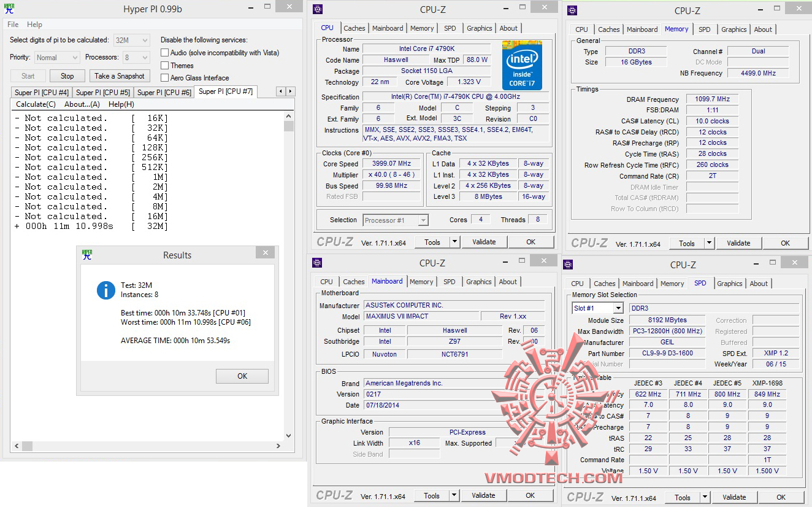Open the Calculate(C) menu

(x=36, y=104)
